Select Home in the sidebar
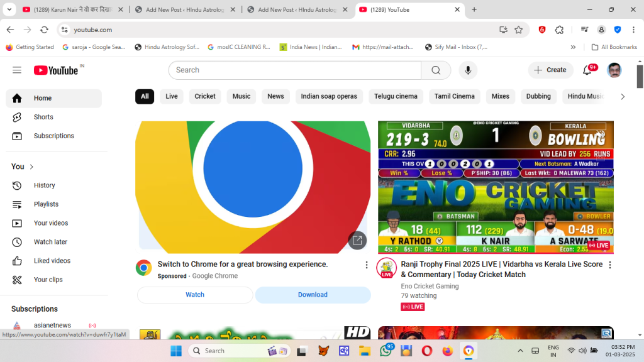This screenshot has width=644, height=362. 54,98
